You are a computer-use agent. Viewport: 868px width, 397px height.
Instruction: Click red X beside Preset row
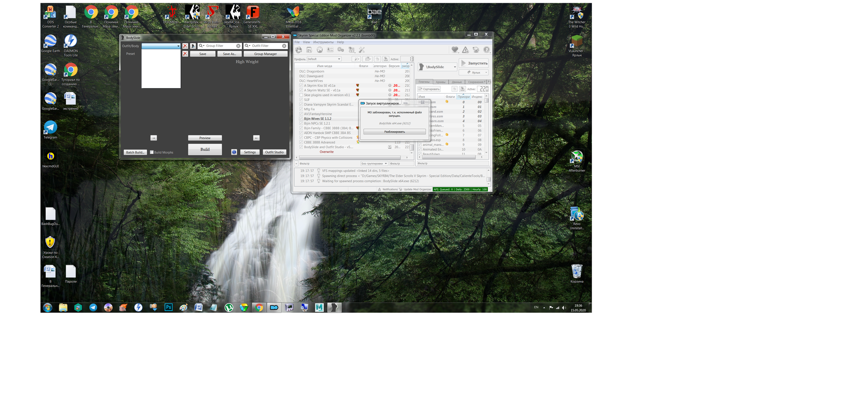(x=185, y=54)
